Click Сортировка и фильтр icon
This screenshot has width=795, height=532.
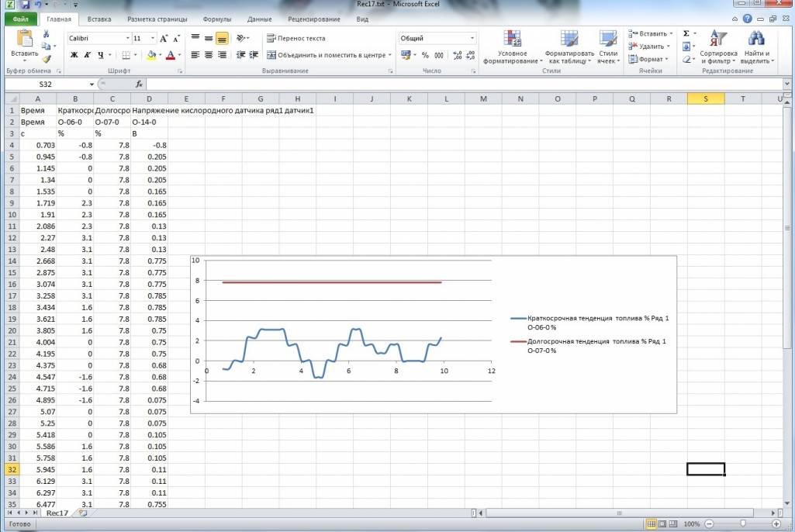(717, 47)
